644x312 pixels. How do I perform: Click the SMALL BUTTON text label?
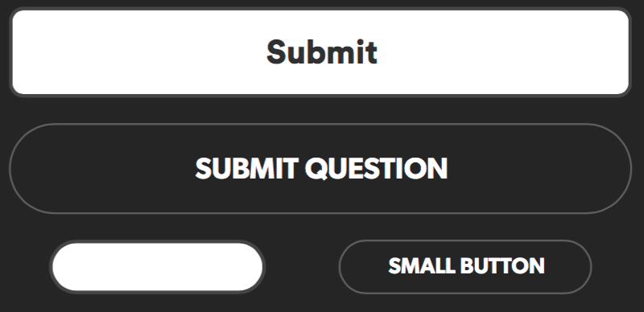pos(467,266)
